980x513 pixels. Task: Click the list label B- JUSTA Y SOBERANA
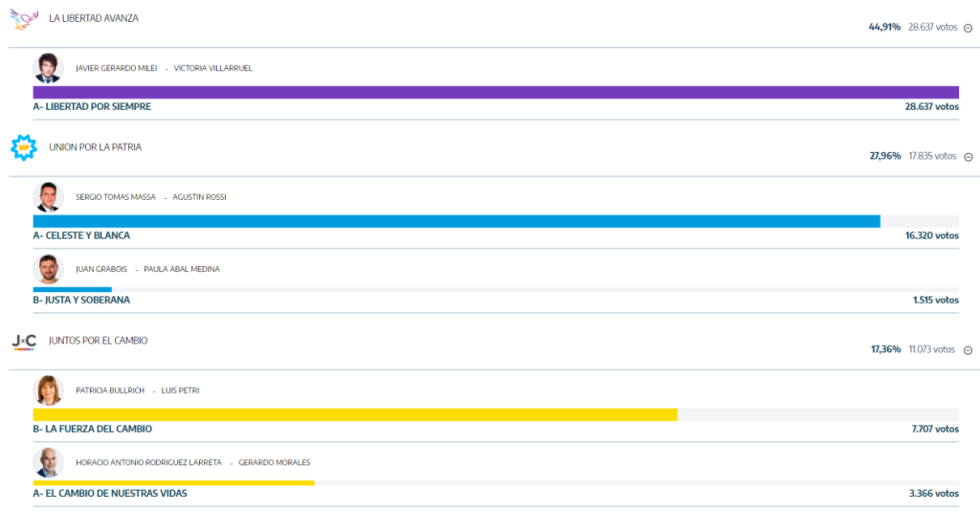click(81, 300)
